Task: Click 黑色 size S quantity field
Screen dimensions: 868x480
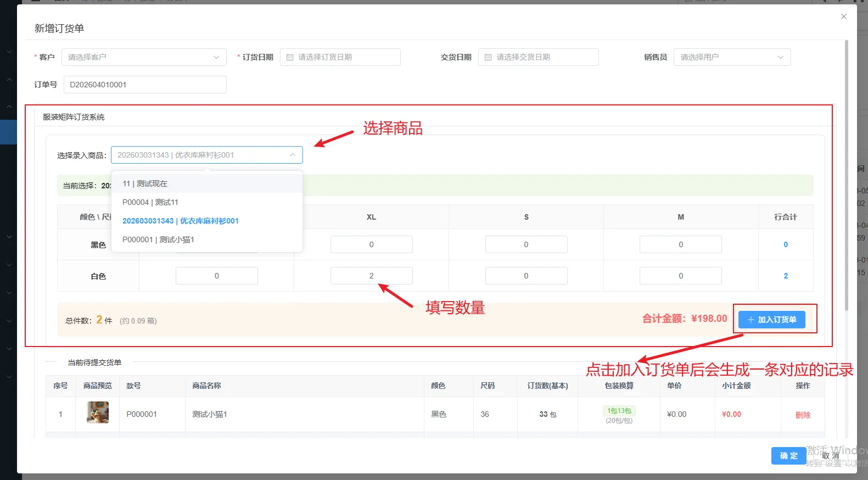Action: [526, 244]
